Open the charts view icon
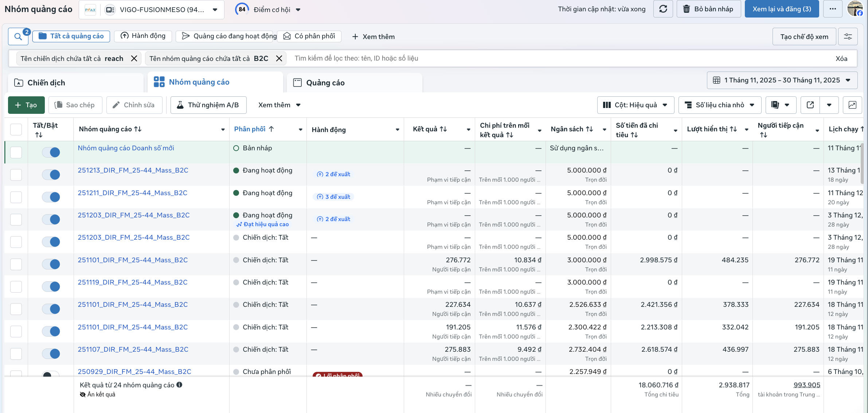The height and width of the screenshot is (413, 868). (852, 105)
